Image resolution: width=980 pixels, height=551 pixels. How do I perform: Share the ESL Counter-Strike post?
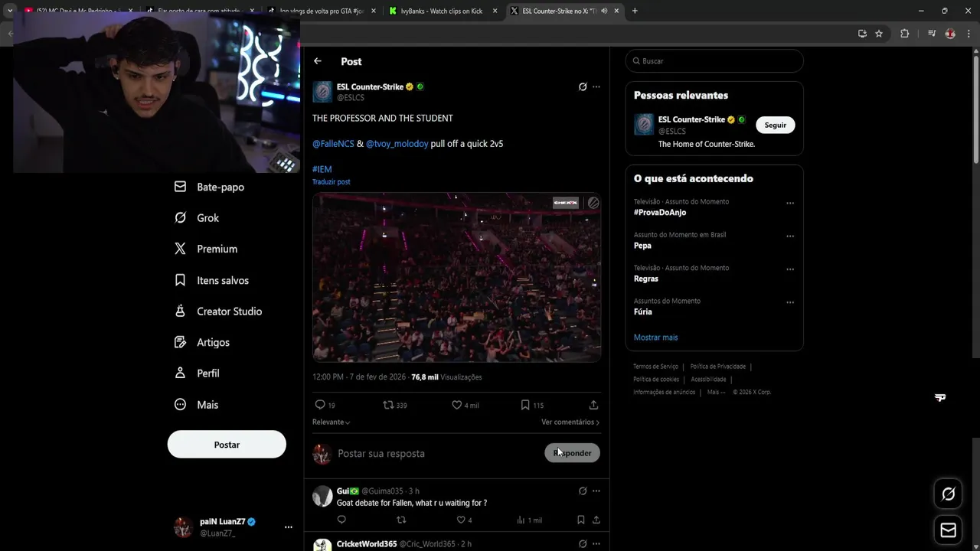[593, 405]
